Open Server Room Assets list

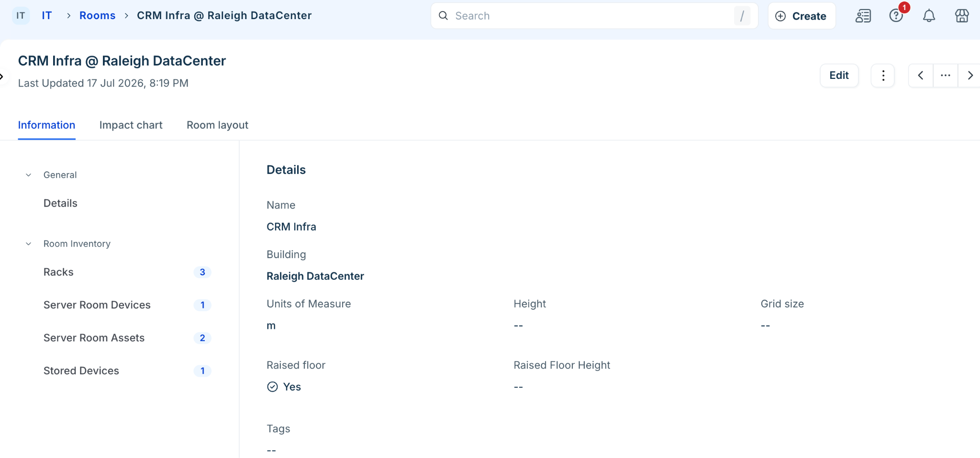click(x=94, y=338)
